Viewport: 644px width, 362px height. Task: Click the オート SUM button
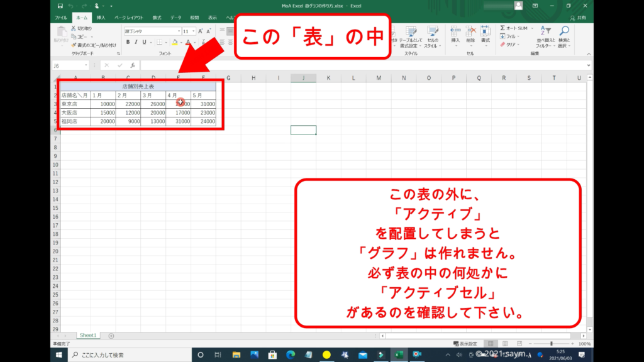point(516,28)
